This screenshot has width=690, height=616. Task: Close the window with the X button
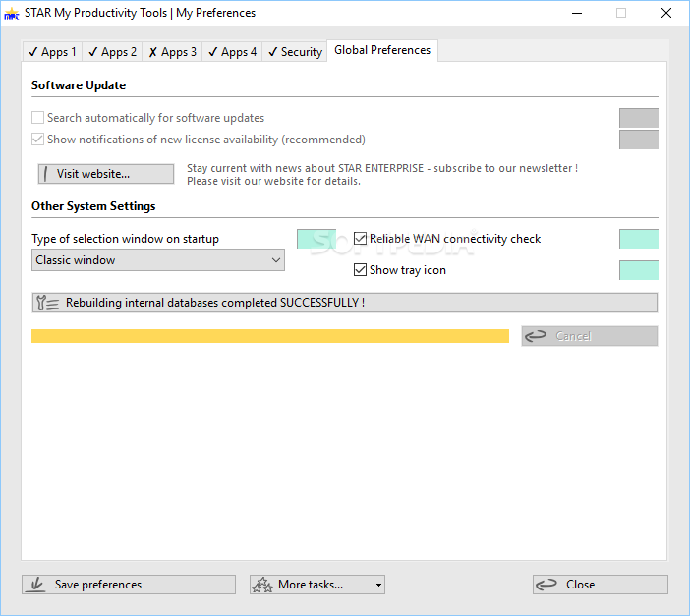(666, 13)
